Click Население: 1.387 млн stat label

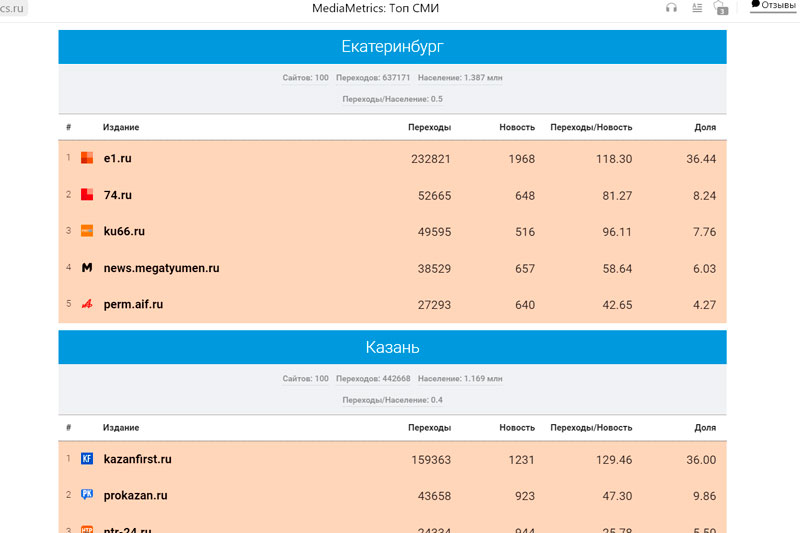[x=460, y=78]
